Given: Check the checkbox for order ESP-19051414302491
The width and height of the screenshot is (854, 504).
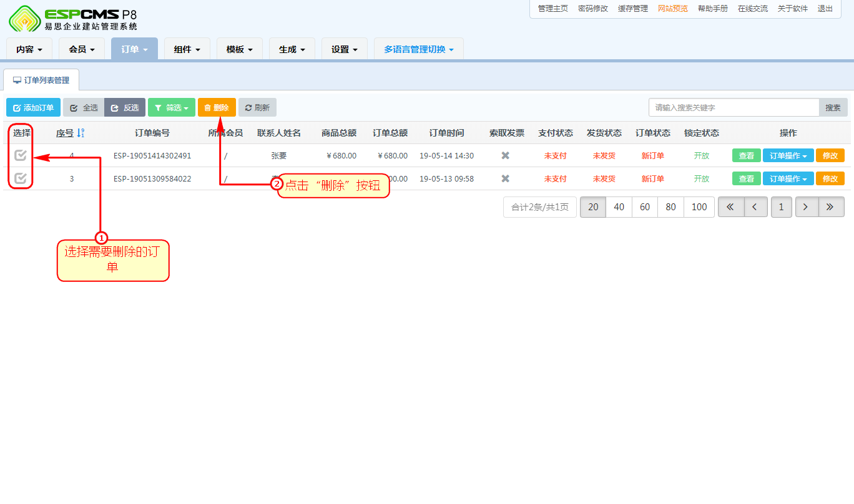Looking at the screenshot, I should [21, 155].
